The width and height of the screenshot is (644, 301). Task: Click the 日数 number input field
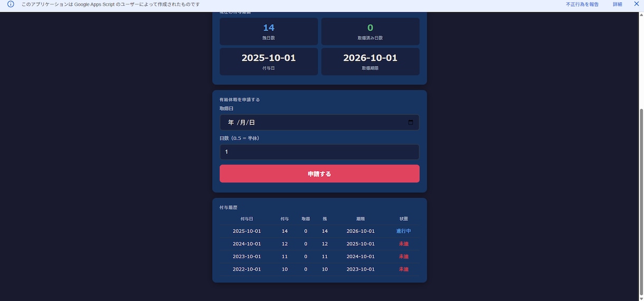click(319, 152)
